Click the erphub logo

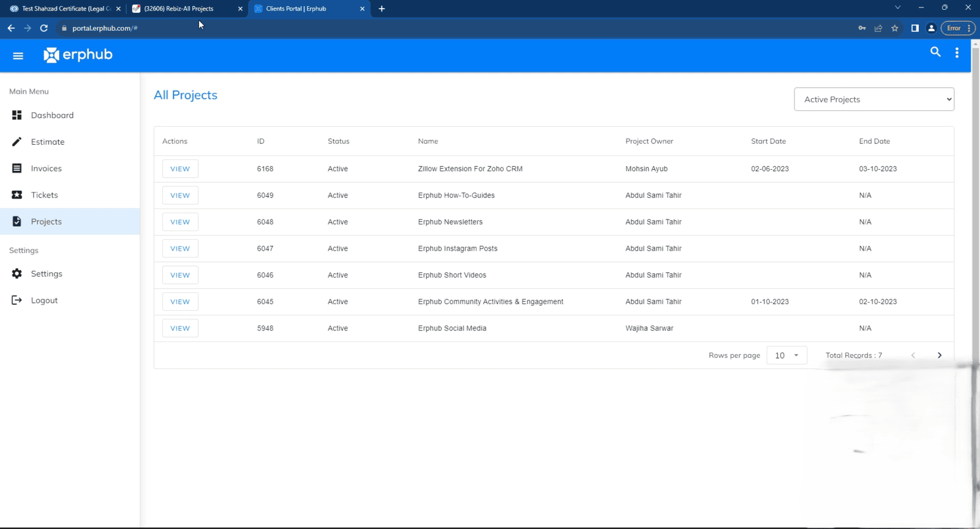pyautogui.click(x=78, y=55)
